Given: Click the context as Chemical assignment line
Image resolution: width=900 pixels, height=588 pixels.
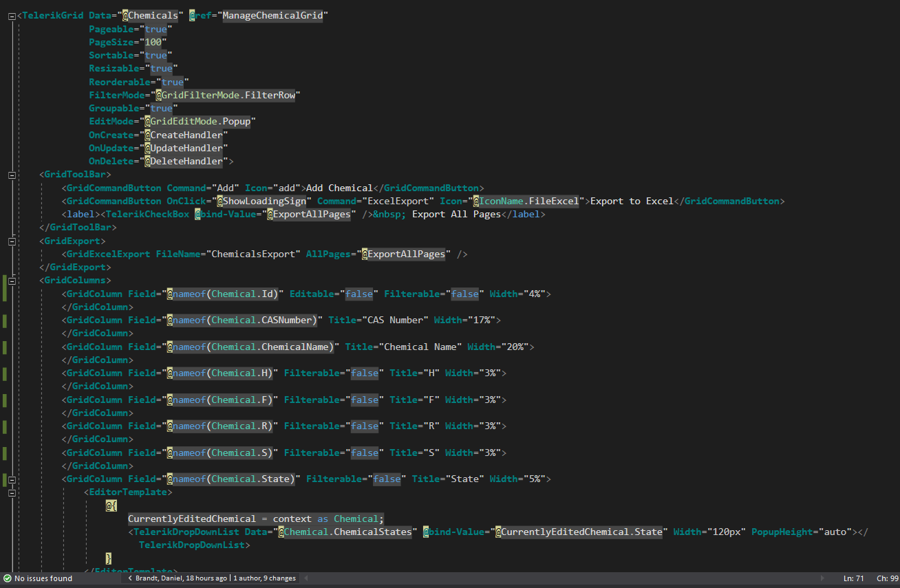Looking at the screenshot, I should point(256,519).
